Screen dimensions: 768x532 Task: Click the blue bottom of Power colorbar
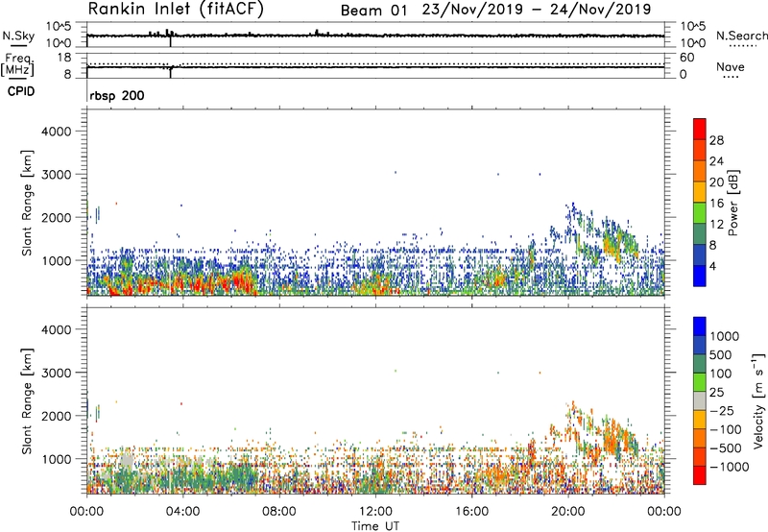coord(700,277)
